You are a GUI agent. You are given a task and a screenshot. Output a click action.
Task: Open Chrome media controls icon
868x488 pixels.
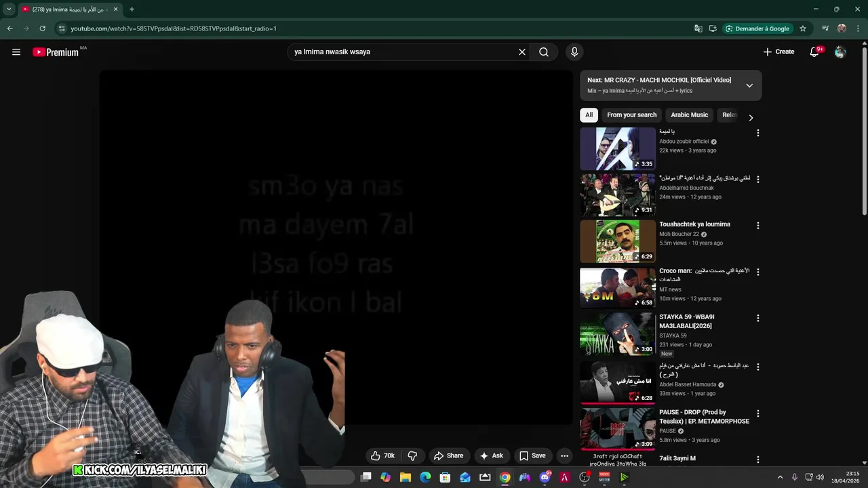coord(825,28)
